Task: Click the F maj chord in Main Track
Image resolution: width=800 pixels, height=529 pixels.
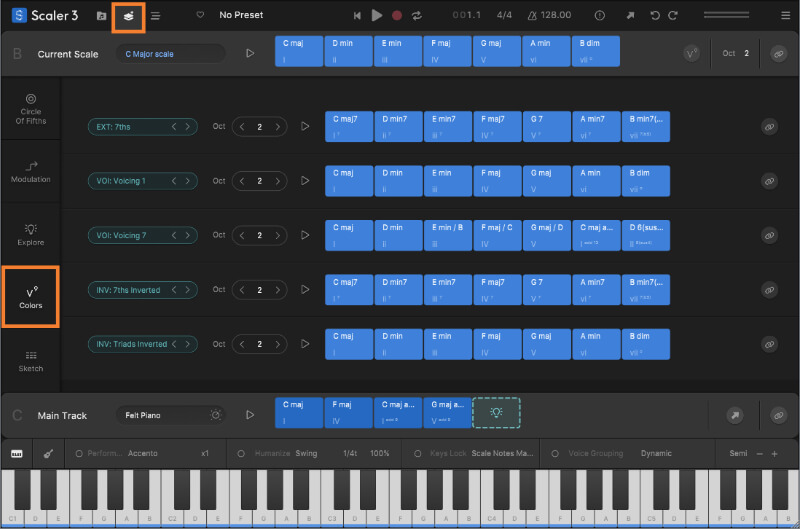Action: pyautogui.click(x=348, y=412)
